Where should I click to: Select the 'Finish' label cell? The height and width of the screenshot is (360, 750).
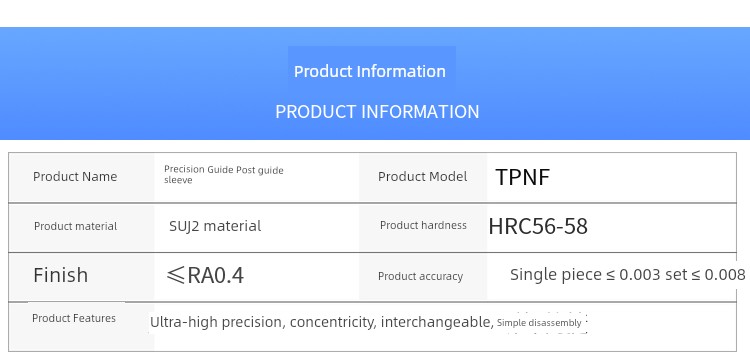(81, 276)
